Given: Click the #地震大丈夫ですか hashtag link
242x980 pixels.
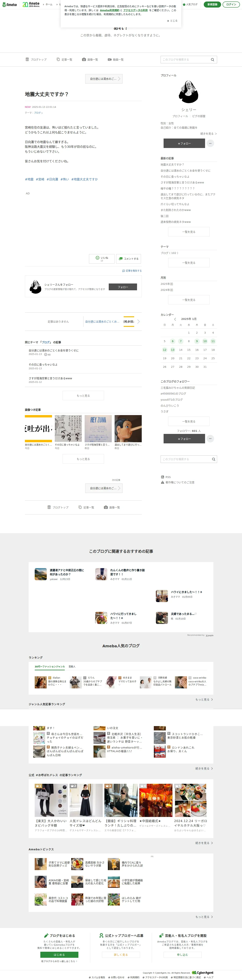Looking at the screenshot, I should (84, 179).
